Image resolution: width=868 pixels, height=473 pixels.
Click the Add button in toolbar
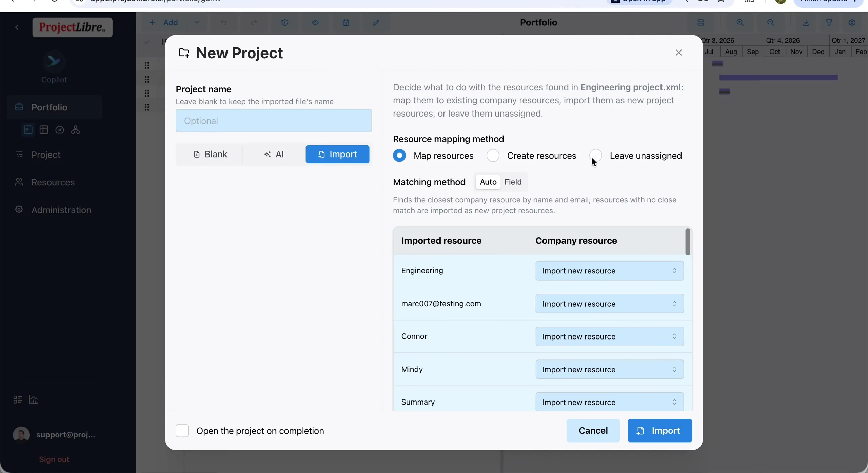(x=164, y=23)
